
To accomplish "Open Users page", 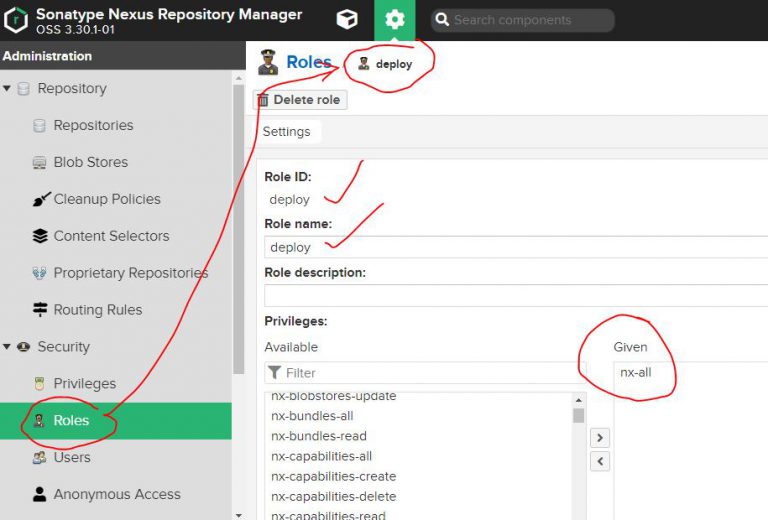I will click(x=72, y=457).
